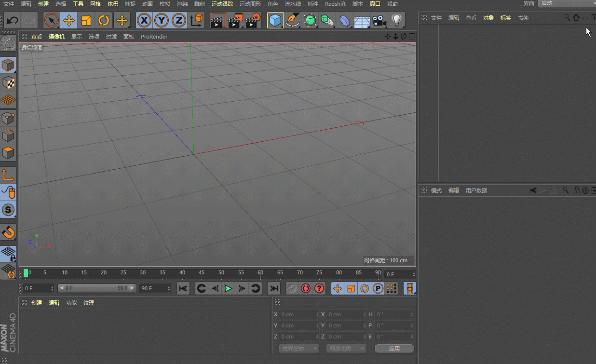Click the Spline Pen tool icon
This screenshot has height=364, width=596.
[x=292, y=20]
